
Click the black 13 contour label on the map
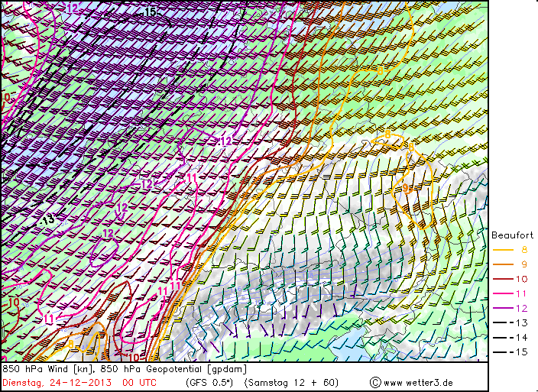(48, 219)
